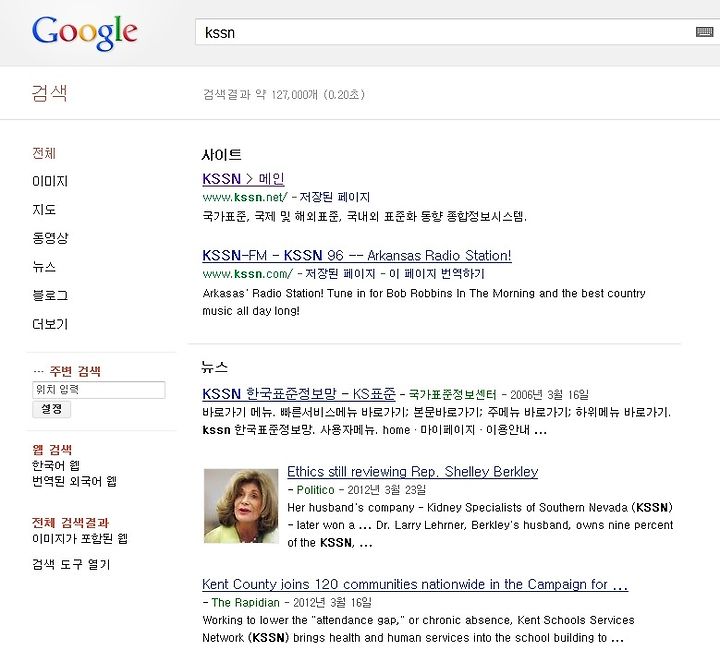Click the Google logo
Image resolution: width=720 pixels, height=662 pixels.
click(x=84, y=32)
